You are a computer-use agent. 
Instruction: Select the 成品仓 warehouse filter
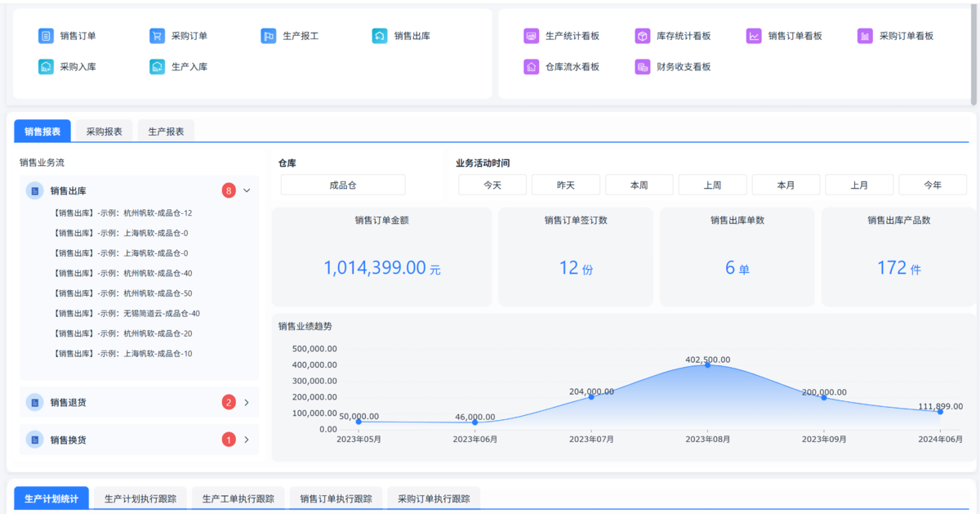coord(343,185)
